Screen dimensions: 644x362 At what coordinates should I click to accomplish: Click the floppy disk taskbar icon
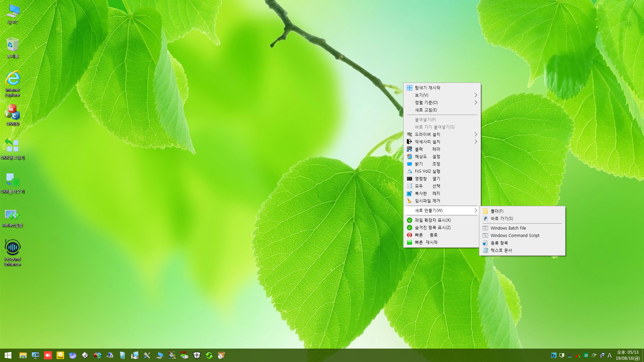click(85, 355)
